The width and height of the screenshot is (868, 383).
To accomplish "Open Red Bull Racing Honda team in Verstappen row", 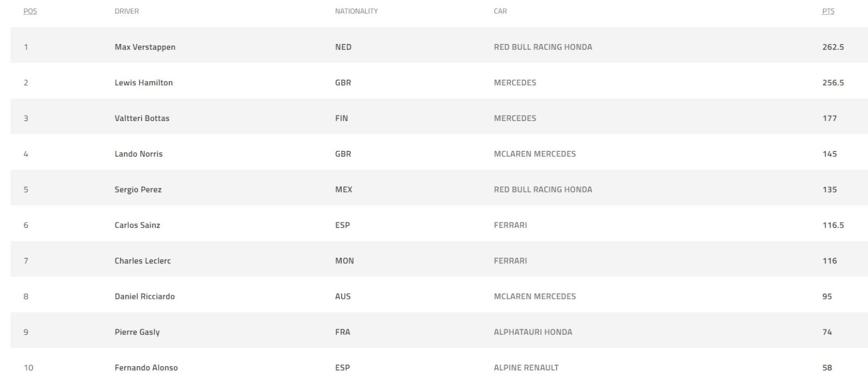I will pos(543,47).
